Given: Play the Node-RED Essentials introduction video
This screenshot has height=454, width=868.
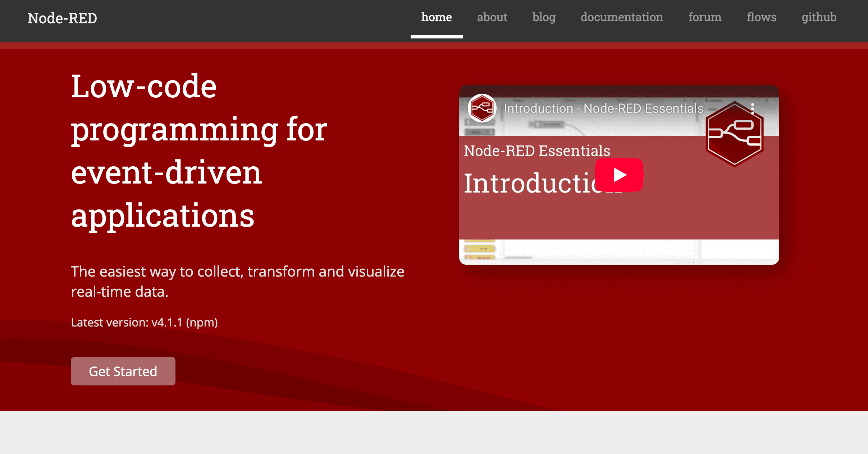Looking at the screenshot, I should pyautogui.click(x=619, y=175).
